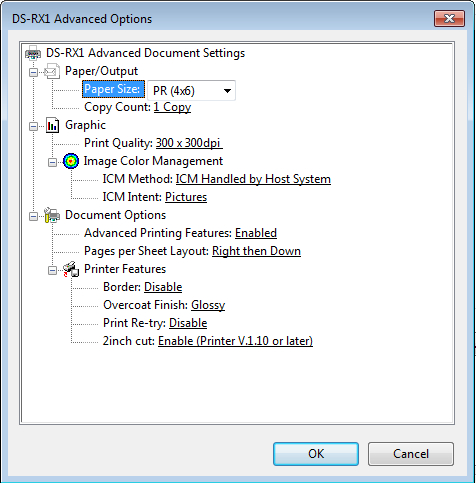476x483 pixels.
Task: Click the printer icon beside DS-RX1 Advanced Document Settings
Action: click(x=33, y=53)
